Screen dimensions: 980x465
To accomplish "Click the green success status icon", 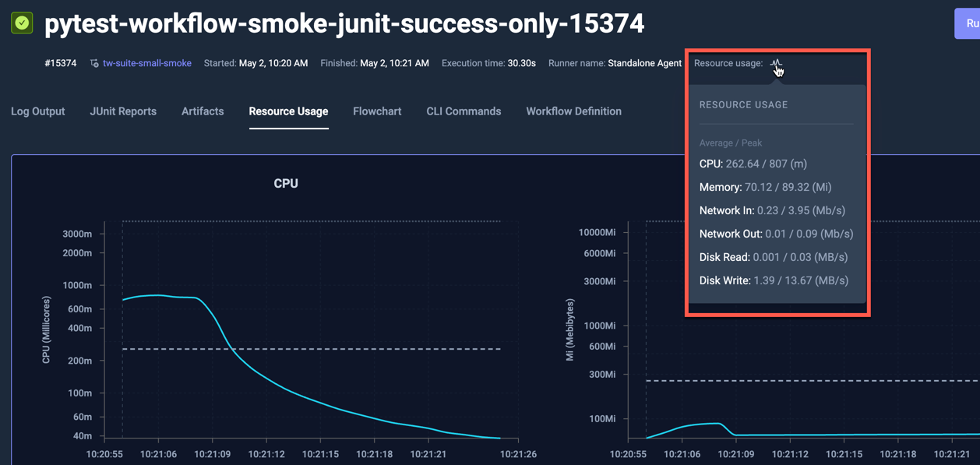I will [22, 23].
